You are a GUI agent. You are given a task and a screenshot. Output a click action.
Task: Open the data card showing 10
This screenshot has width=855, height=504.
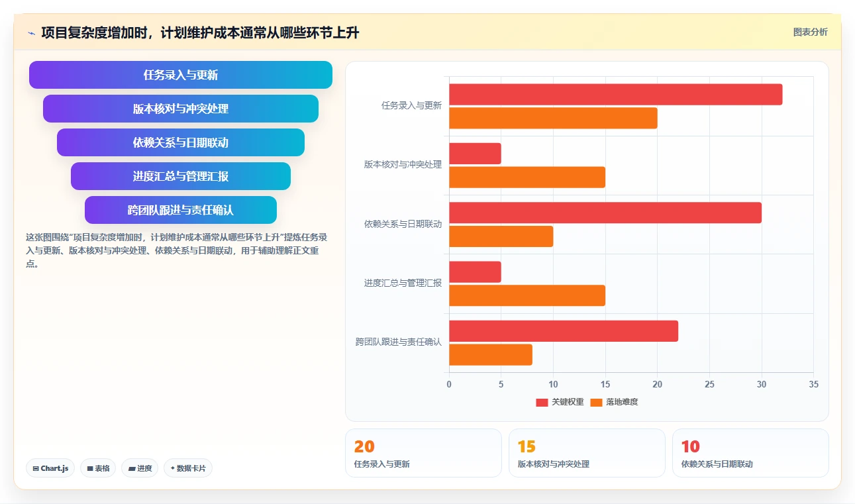point(750,453)
